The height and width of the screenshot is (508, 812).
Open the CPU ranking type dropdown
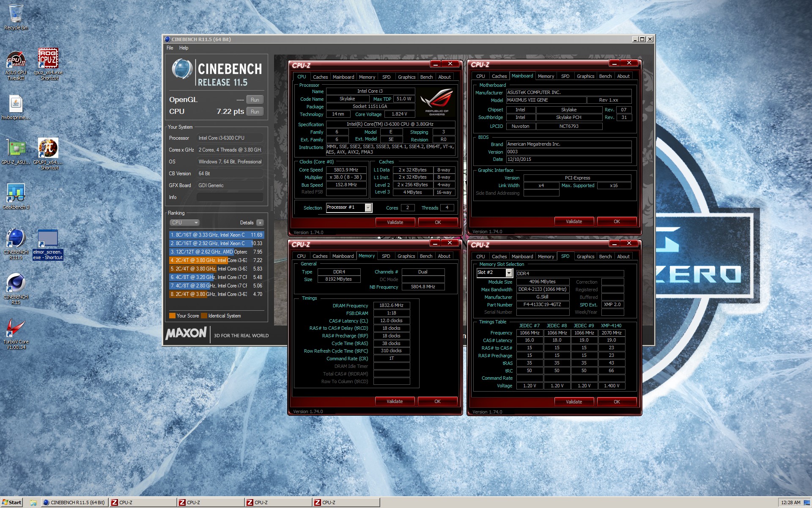pos(184,223)
